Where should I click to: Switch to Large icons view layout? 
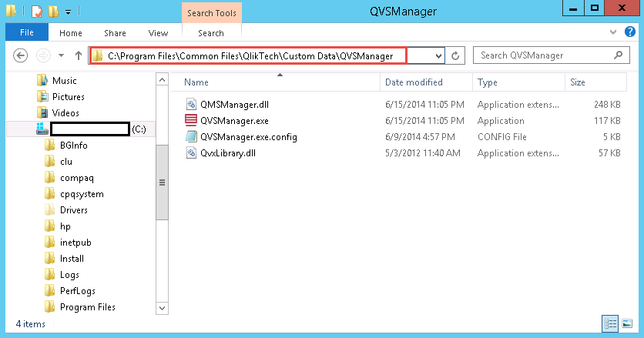(627, 323)
